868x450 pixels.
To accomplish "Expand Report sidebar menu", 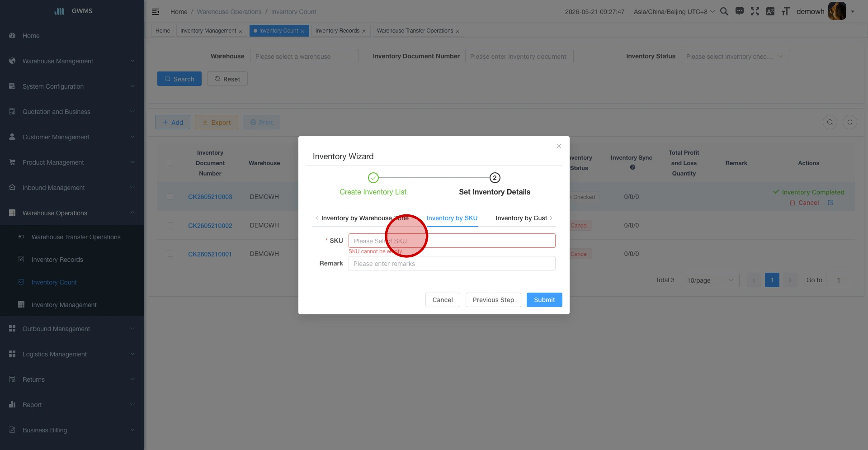I will [72, 405].
